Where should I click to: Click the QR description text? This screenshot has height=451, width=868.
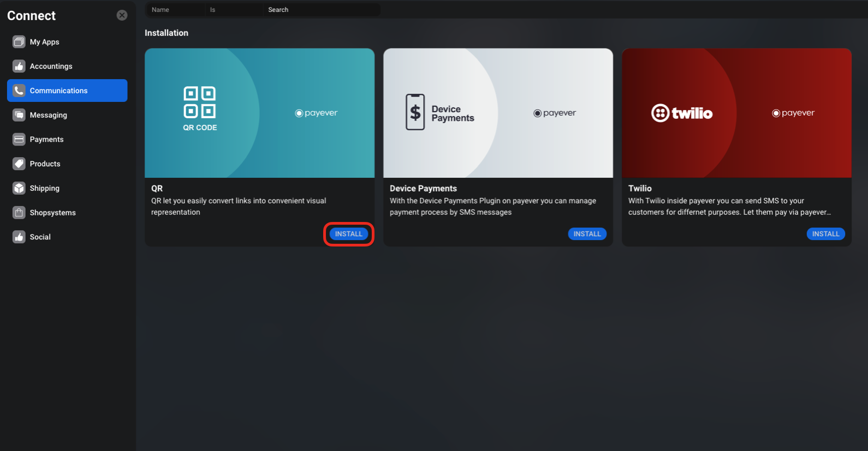(x=239, y=207)
